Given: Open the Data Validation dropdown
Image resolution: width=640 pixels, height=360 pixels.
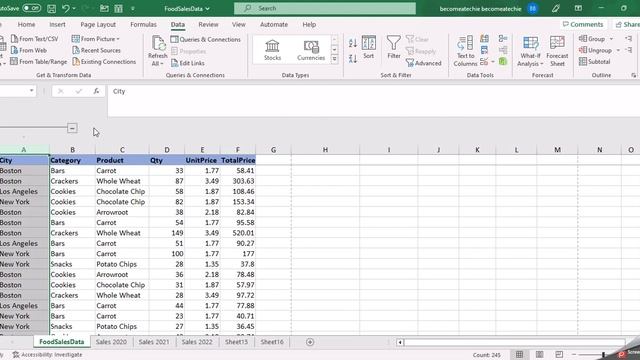Looking at the screenshot, I should pos(493,62).
